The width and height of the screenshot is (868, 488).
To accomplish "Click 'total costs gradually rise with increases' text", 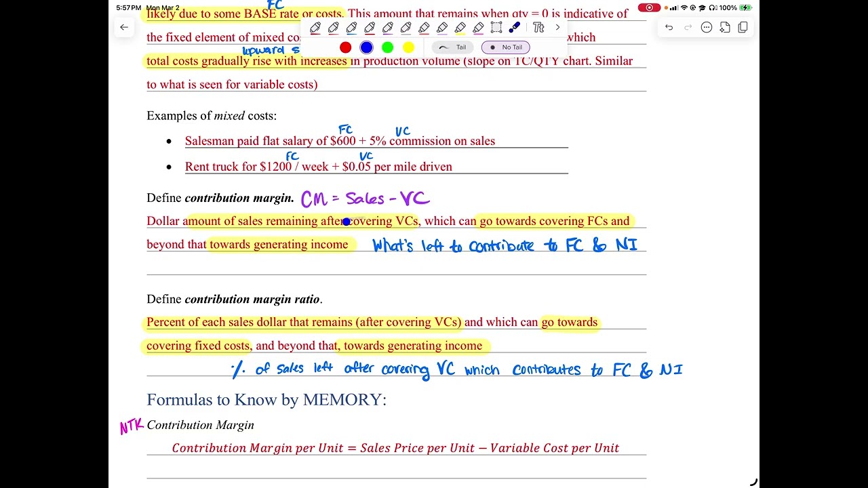I will coord(247,61).
